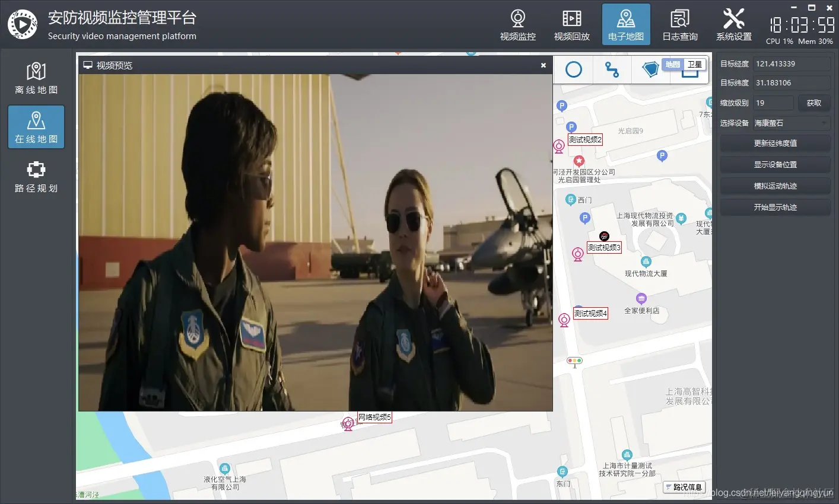This screenshot has width=839, height=504.
Task: Click the traffic light icon on map
Action: click(x=574, y=361)
